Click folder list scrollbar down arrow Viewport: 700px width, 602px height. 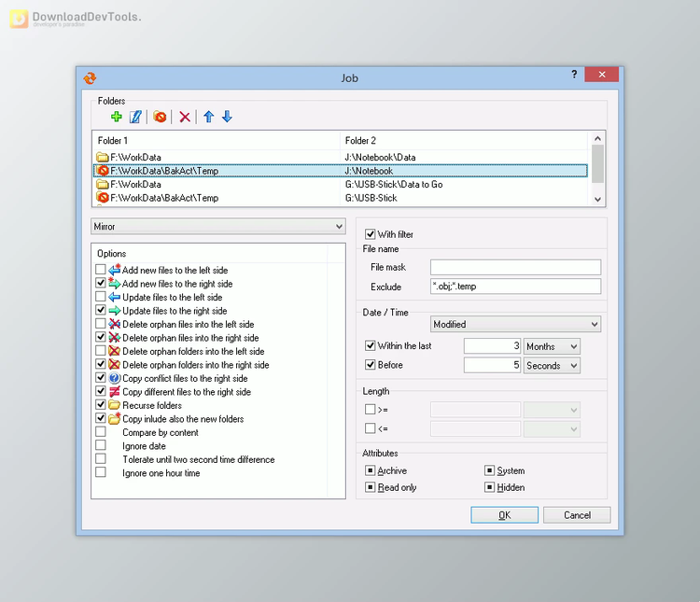pos(597,199)
